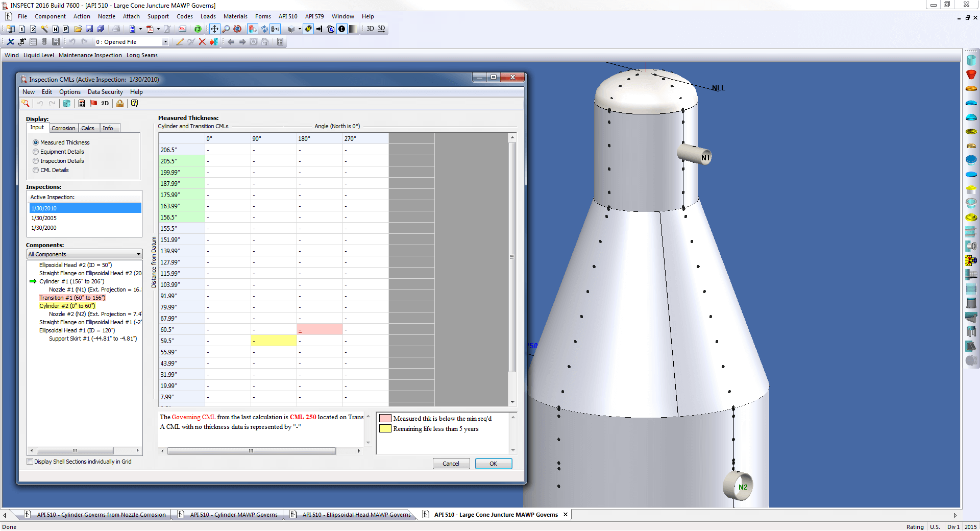
Task: Click the padlock Data Security icon in the dialog
Action: point(120,103)
